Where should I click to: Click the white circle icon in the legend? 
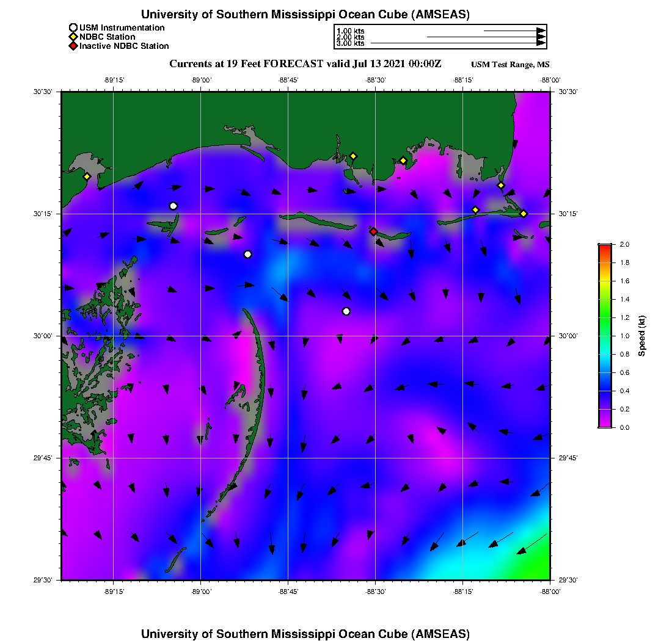tap(73, 28)
